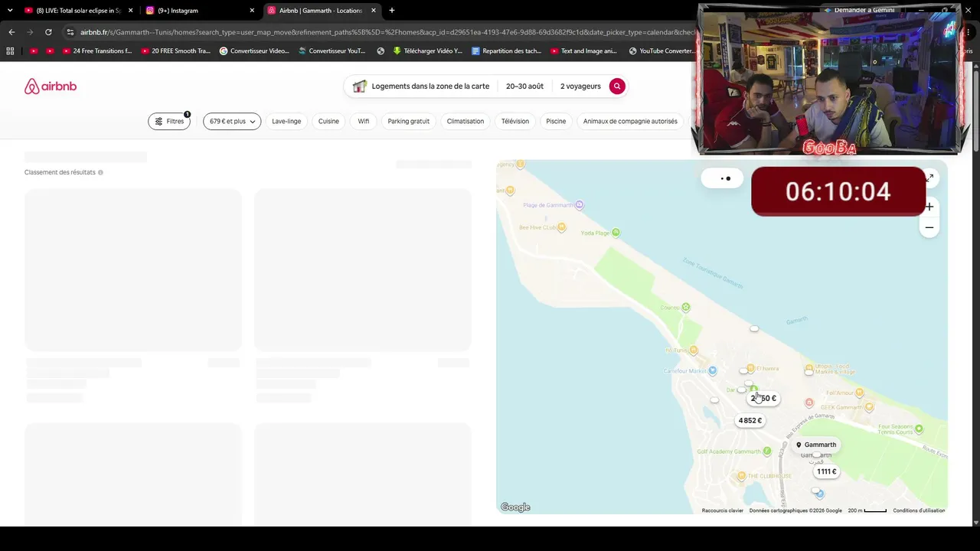Open the '20–30 août' date picker
The height and width of the screenshot is (551, 980).
coord(524,86)
